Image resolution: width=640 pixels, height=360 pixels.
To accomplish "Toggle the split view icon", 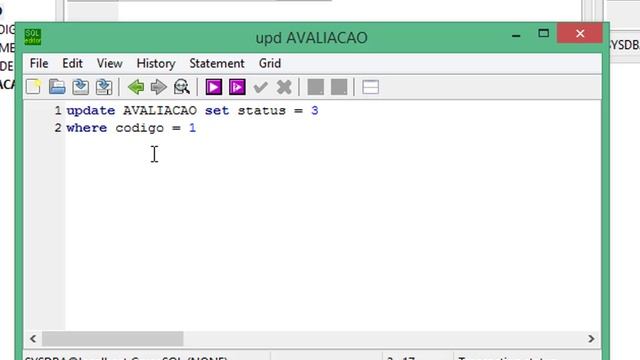I will pos(371,87).
